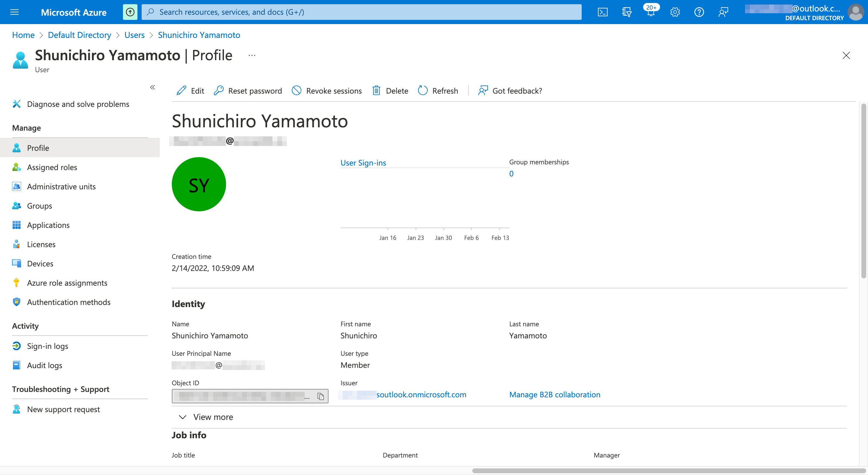Open the Directory + subscription filter icon
This screenshot has height=475, width=868.
[x=627, y=12]
